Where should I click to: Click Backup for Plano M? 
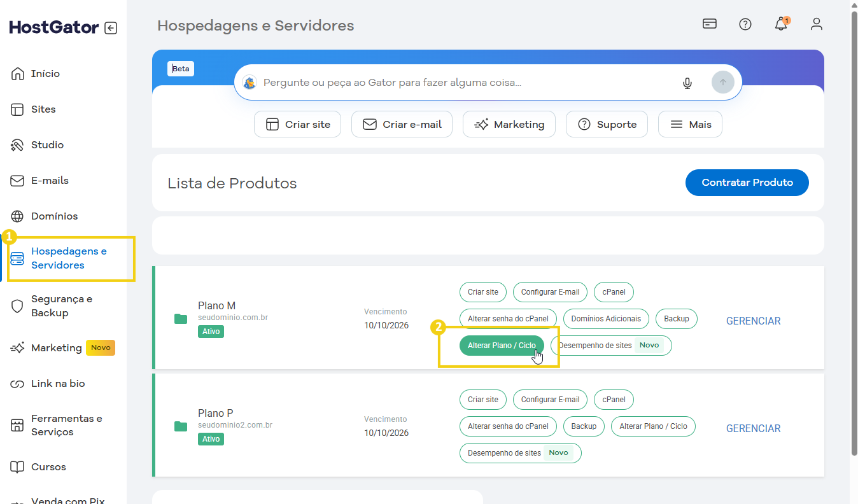point(677,319)
